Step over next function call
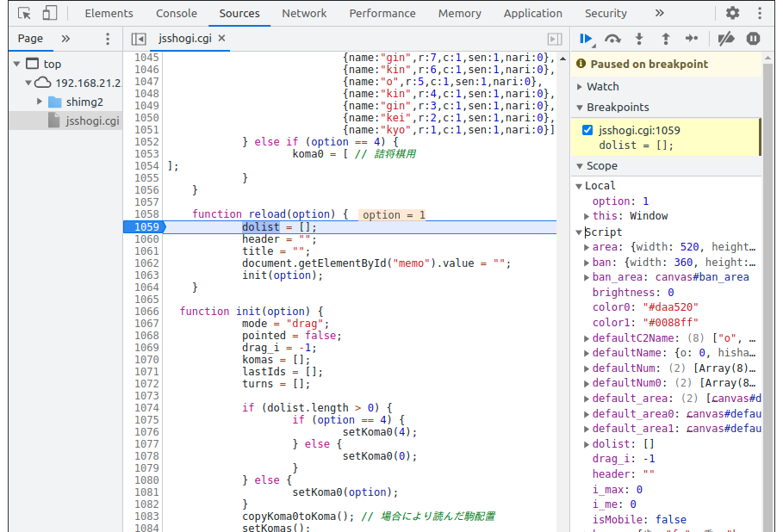 [612, 39]
